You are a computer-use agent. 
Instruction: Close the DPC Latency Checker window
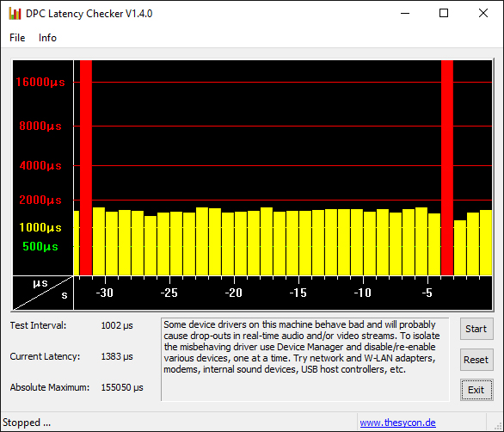[x=483, y=14]
